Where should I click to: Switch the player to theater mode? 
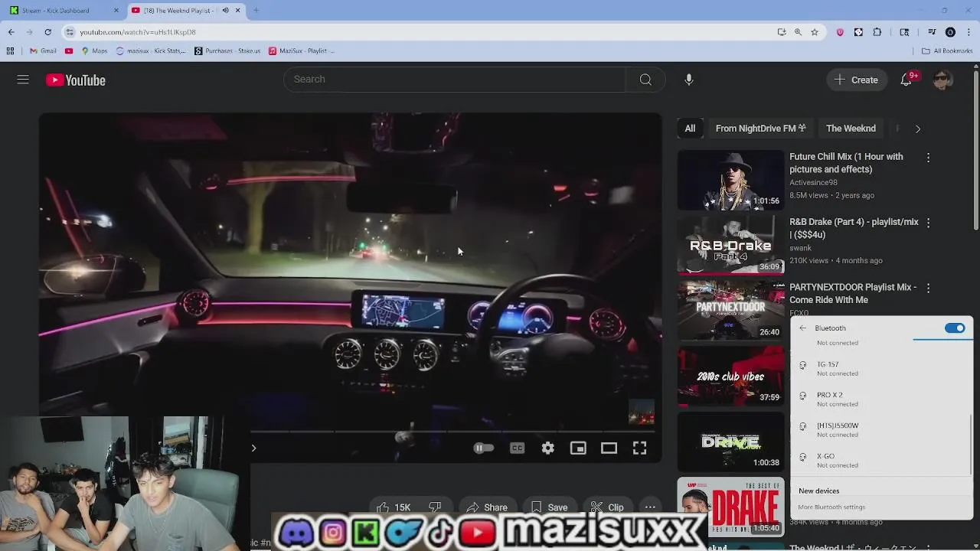coord(609,448)
